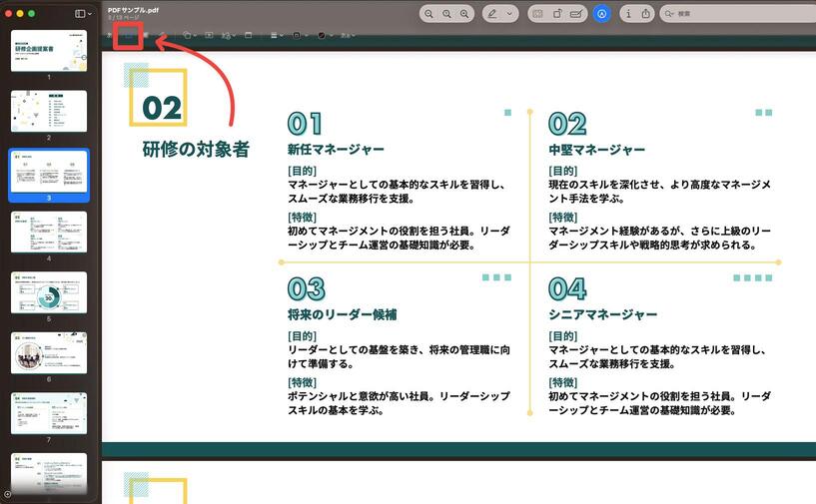
Task: Click the large 02 section number
Action: [x=162, y=108]
